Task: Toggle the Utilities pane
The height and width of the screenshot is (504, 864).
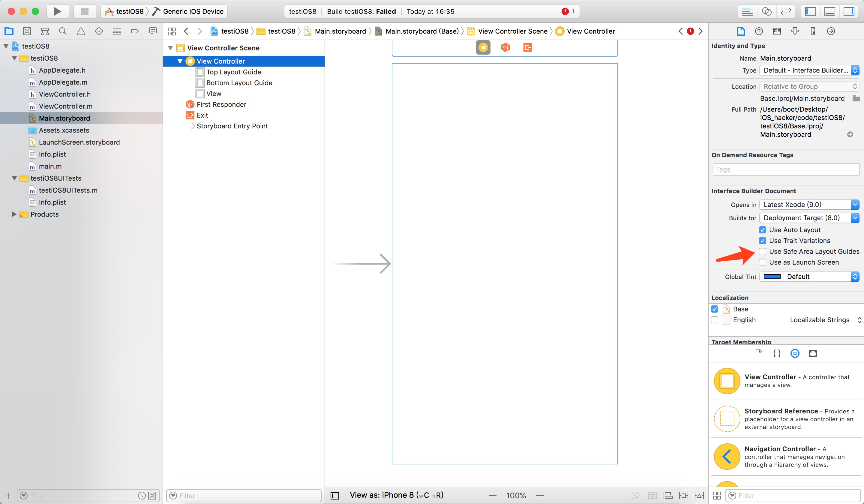Action: [x=849, y=11]
